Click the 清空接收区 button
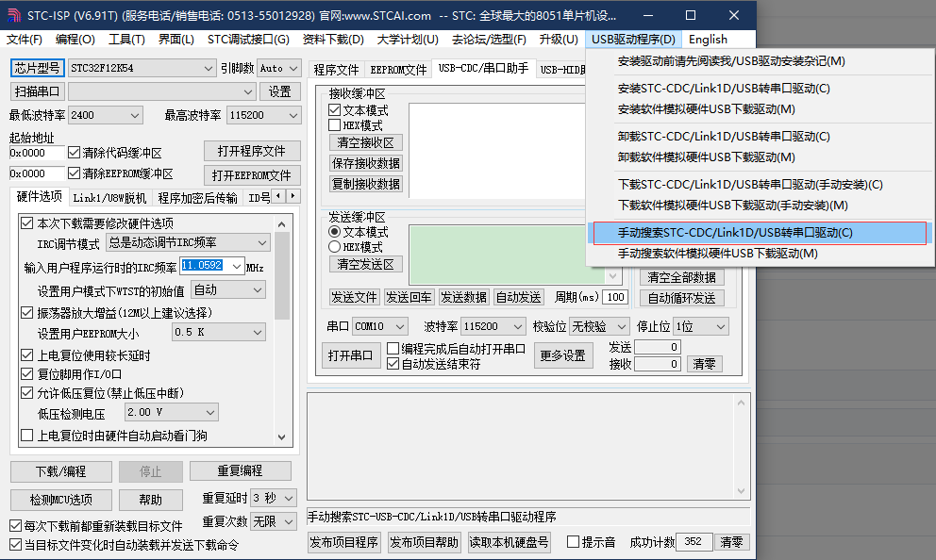The width and height of the screenshot is (936, 560). [x=365, y=142]
